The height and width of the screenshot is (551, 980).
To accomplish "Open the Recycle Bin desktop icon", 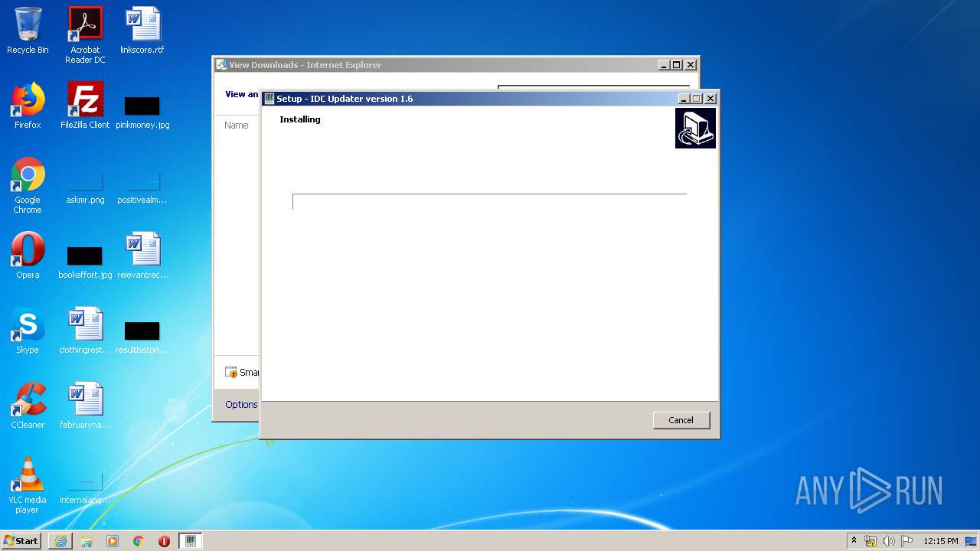I will tap(28, 31).
